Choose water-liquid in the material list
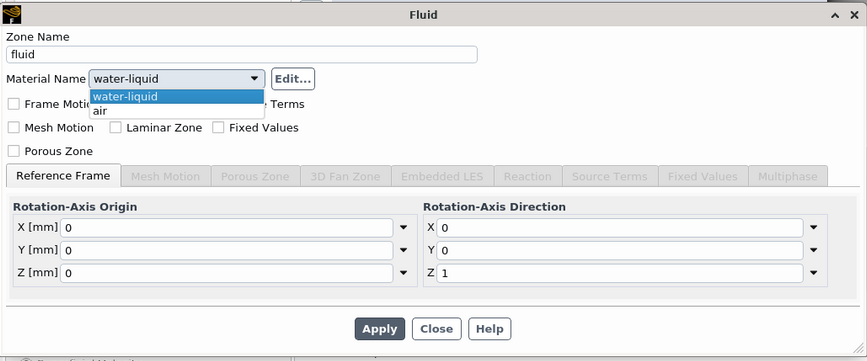Viewport: 867px width, 361px height. tap(177, 97)
